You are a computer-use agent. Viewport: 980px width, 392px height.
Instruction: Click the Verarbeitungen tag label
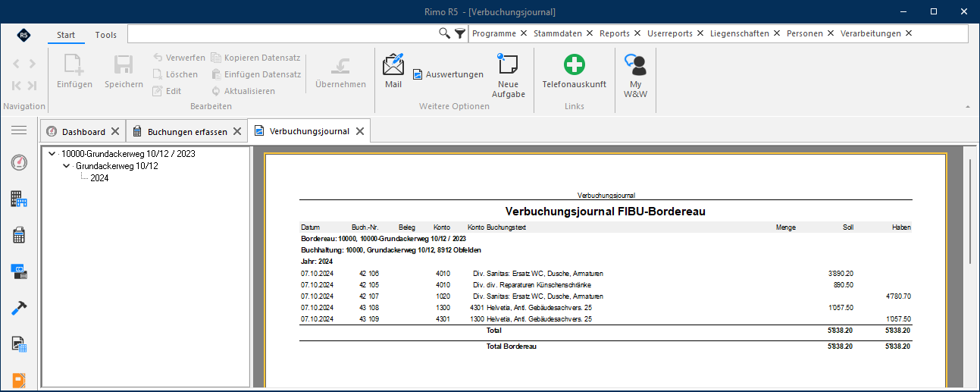871,33
